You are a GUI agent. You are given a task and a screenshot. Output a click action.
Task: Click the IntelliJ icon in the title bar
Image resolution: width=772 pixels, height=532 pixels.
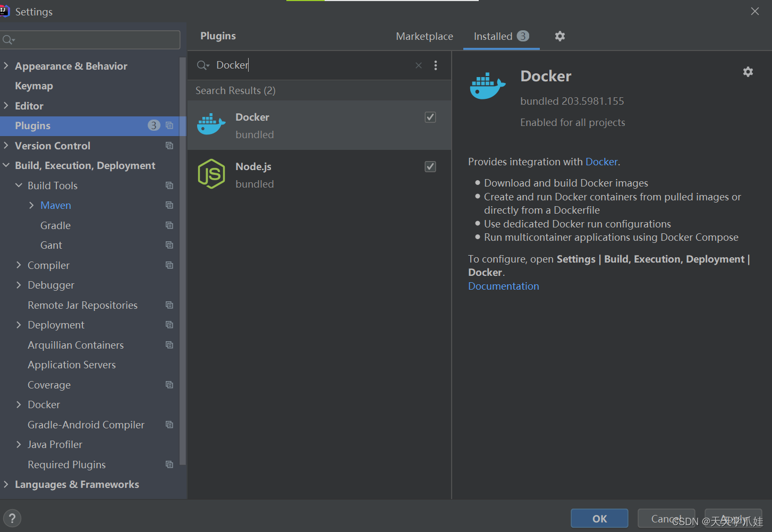pyautogui.click(x=4, y=12)
